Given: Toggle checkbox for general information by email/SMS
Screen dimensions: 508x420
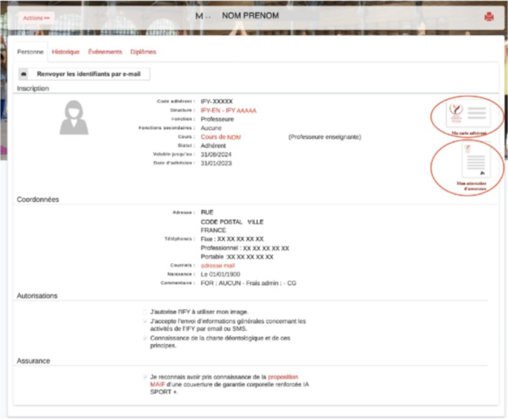Looking at the screenshot, I should [145, 322].
